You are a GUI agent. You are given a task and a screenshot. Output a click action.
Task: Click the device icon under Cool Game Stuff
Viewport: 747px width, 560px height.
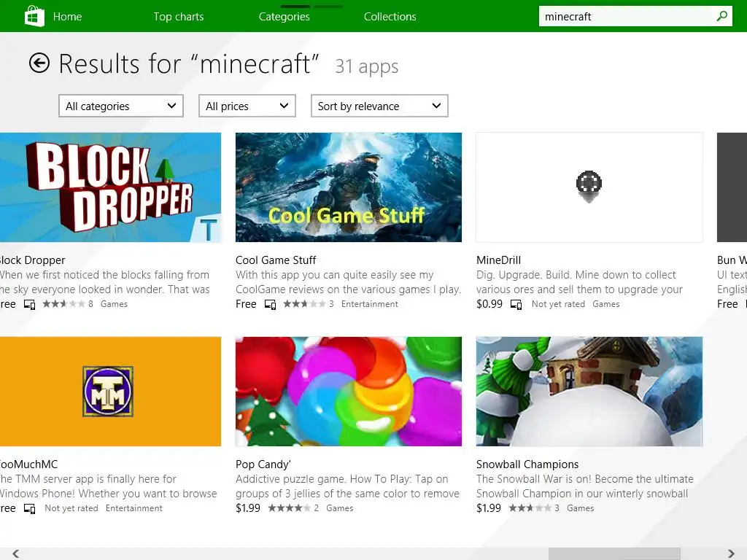pos(270,304)
